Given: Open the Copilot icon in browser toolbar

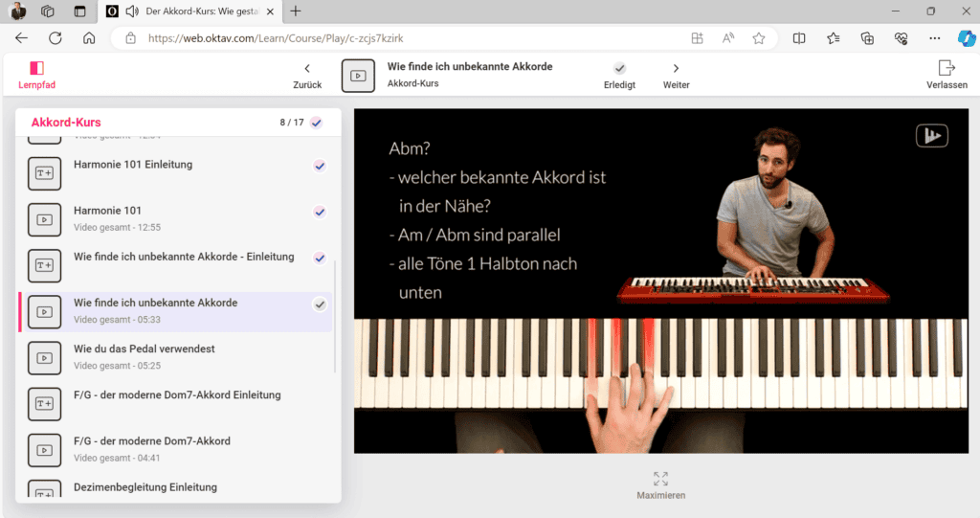Looking at the screenshot, I should [x=966, y=38].
